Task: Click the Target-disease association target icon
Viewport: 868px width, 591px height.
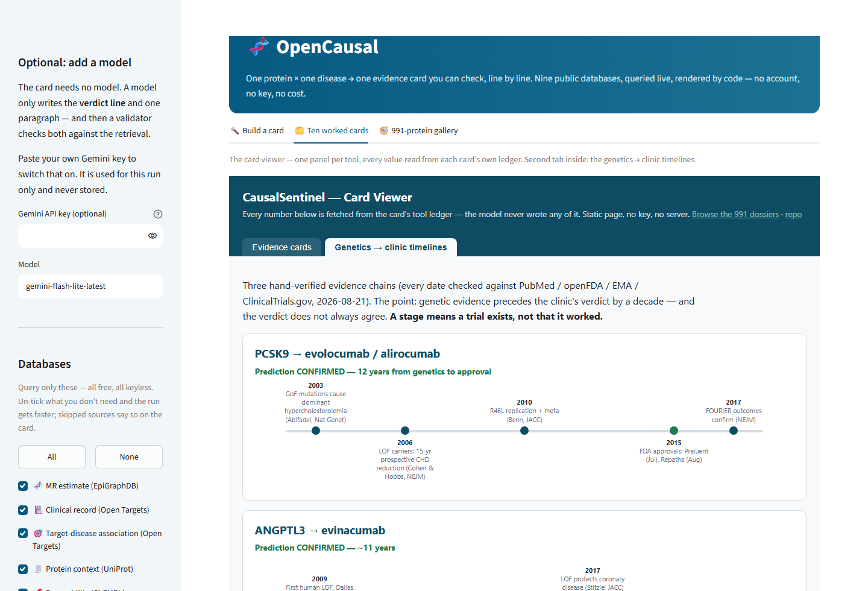Action: 38,533
